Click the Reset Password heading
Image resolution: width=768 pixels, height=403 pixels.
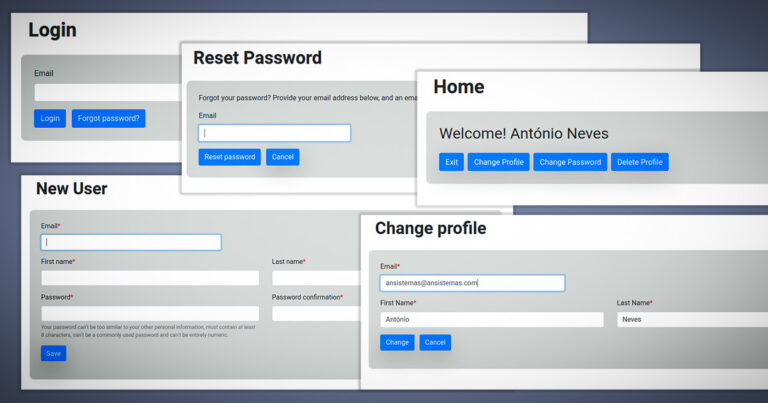(258, 58)
